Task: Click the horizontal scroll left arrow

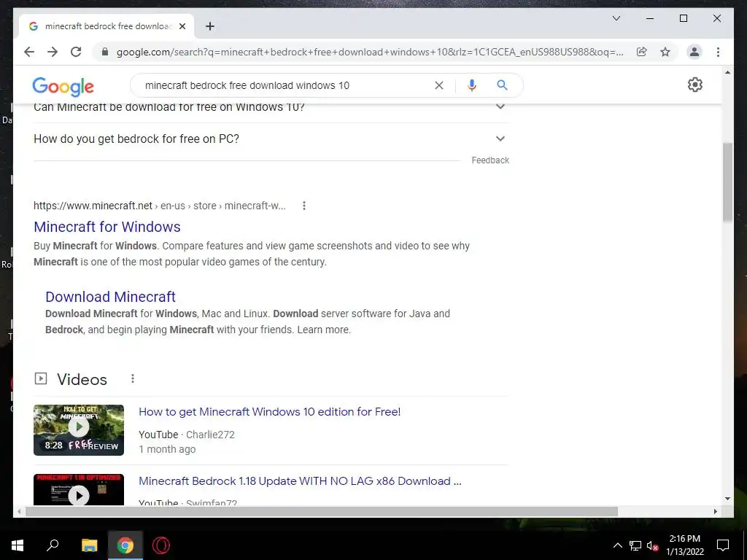Action: click(x=19, y=511)
